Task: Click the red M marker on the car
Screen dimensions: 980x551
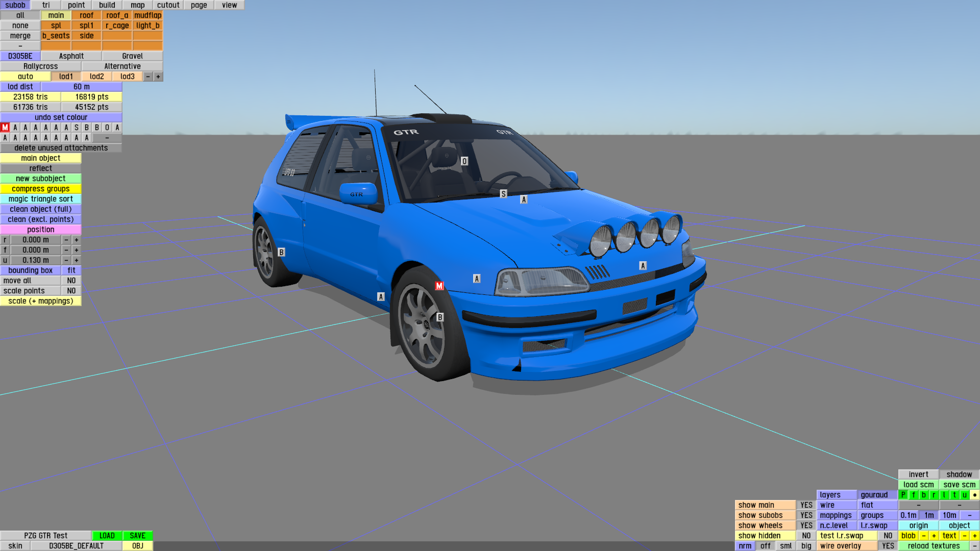Action: coord(439,286)
